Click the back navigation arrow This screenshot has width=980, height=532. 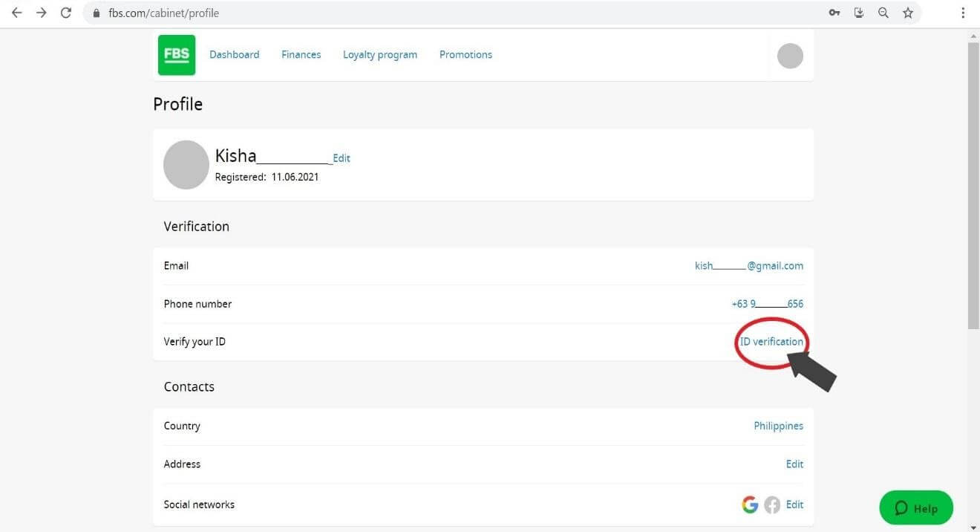(x=16, y=13)
